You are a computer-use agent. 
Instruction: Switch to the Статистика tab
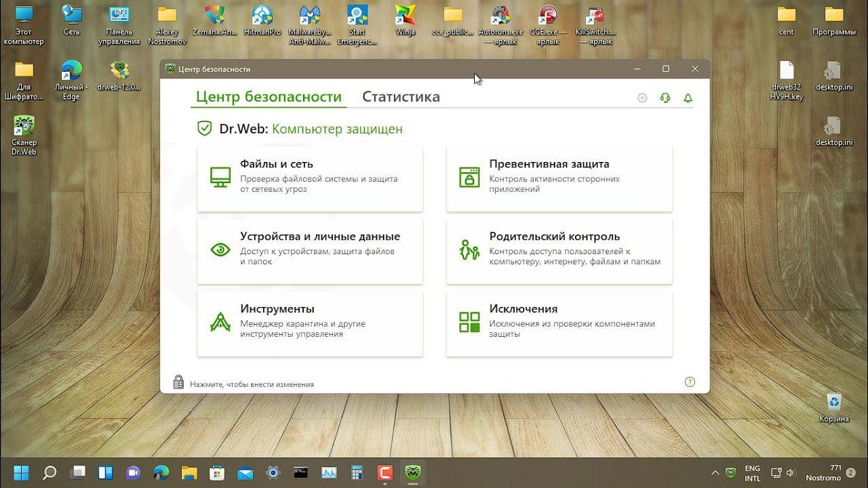pyautogui.click(x=401, y=97)
